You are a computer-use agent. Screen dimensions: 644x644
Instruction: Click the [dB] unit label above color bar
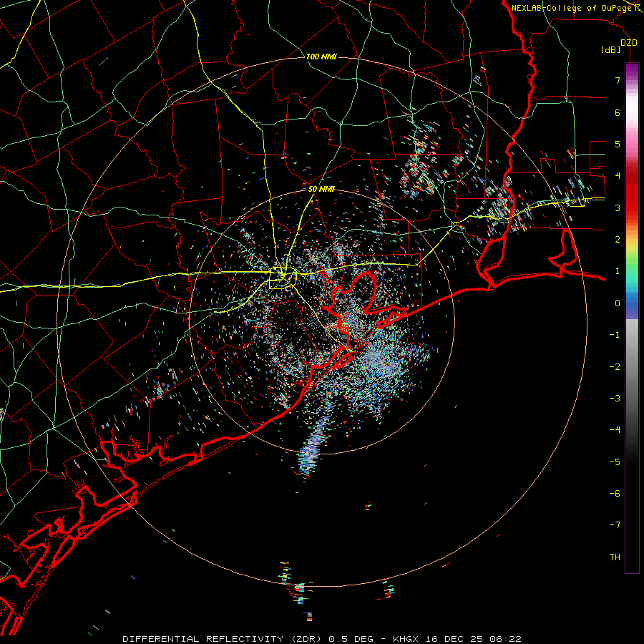coord(611,49)
